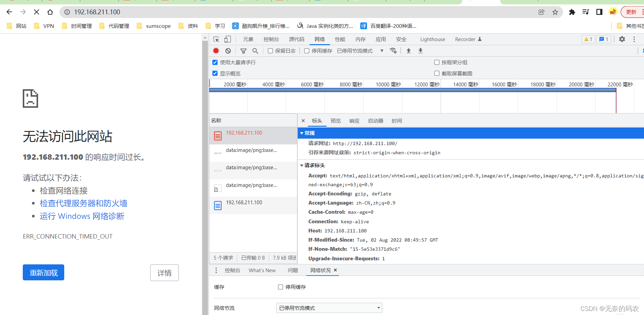Stop recording network log red button
This screenshot has width=644, height=315.
(x=216, y=51)
